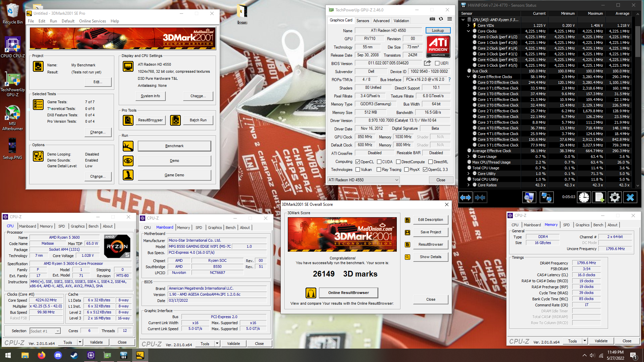Toggle the PhysX checkbox in GPU-Z
Image resolution: width=644 pixels, height=362 pixels.
[x=406, y=170]
